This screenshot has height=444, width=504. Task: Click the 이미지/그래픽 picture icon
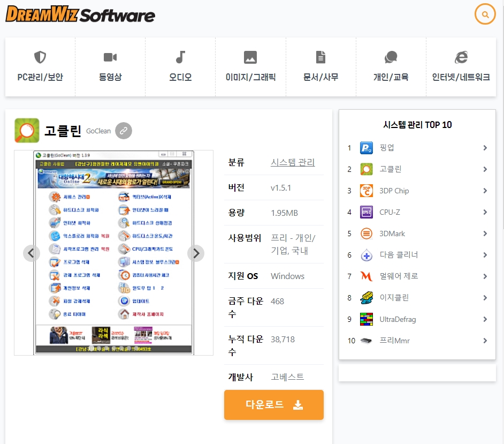[250, 57]
